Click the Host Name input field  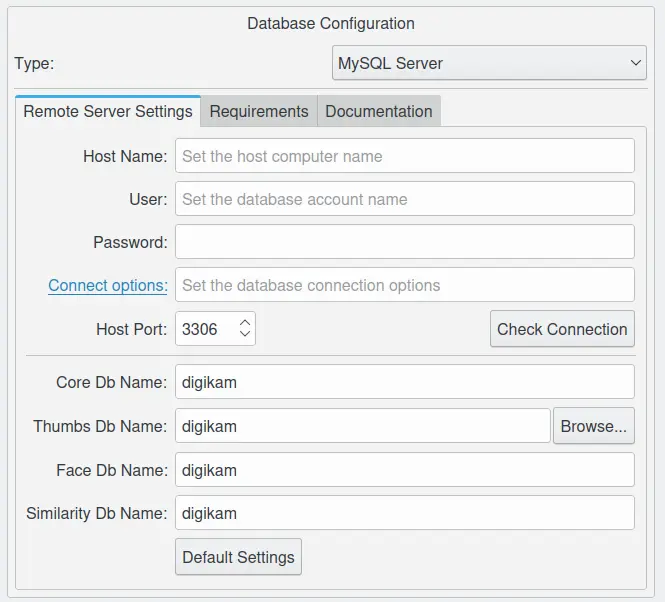pos(405,156)
